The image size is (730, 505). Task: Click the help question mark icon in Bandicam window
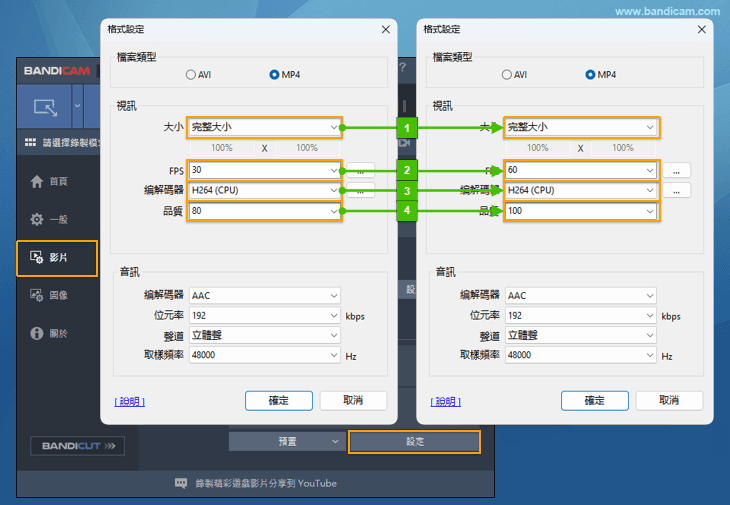(x=403, y=67)
